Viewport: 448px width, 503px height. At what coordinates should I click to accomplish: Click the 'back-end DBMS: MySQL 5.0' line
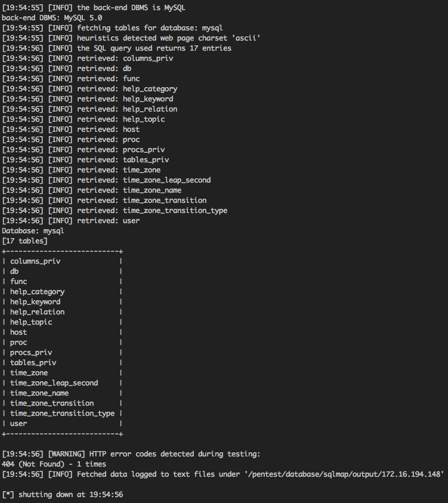pos(52,18)
